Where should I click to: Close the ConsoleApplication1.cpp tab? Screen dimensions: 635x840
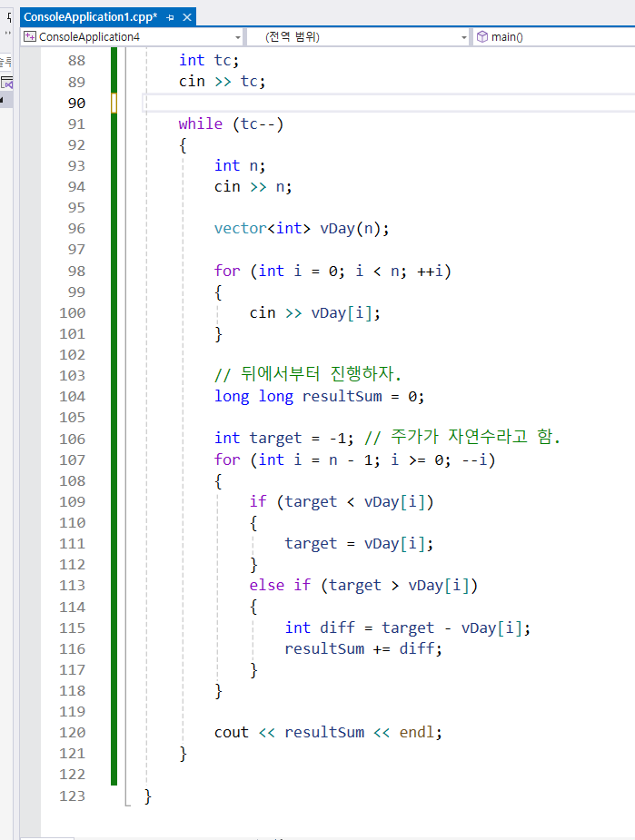point(187,17)
